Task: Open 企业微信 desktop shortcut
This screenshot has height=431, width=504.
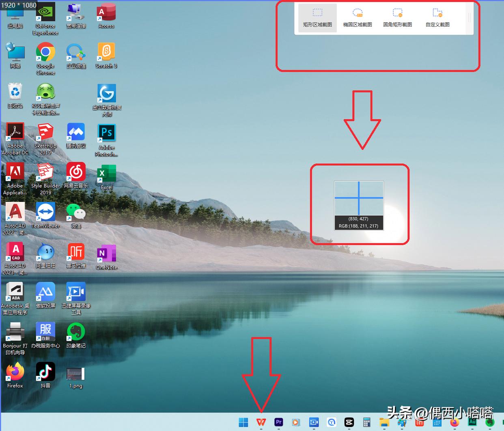Action: (76, 56)
